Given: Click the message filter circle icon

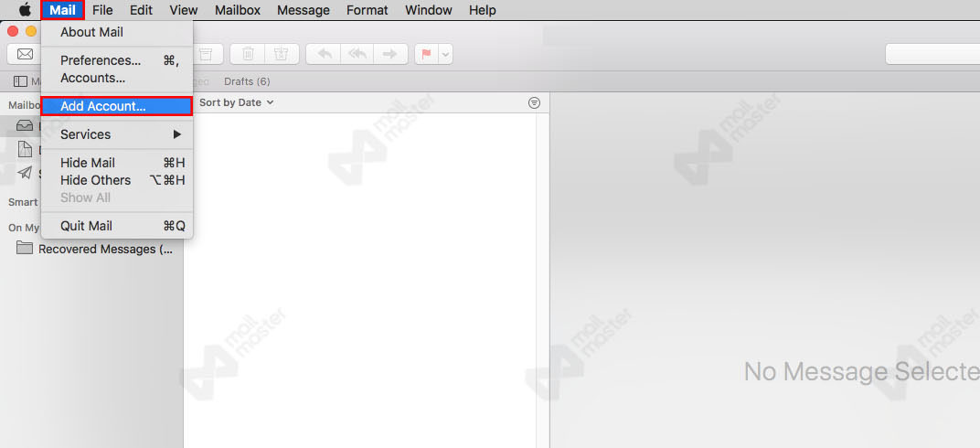Looking at the screenshot, I should click(534, 102).
